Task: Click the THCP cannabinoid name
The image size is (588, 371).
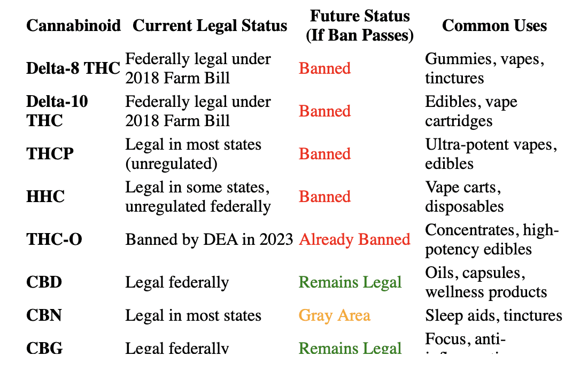Action: click(50, 154)
